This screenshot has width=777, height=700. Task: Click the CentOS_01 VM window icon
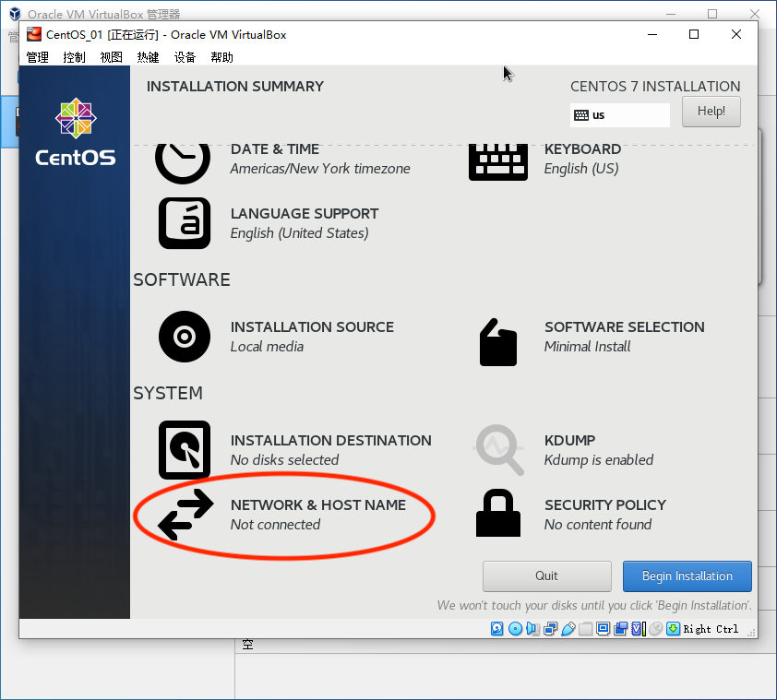[34, 34]
